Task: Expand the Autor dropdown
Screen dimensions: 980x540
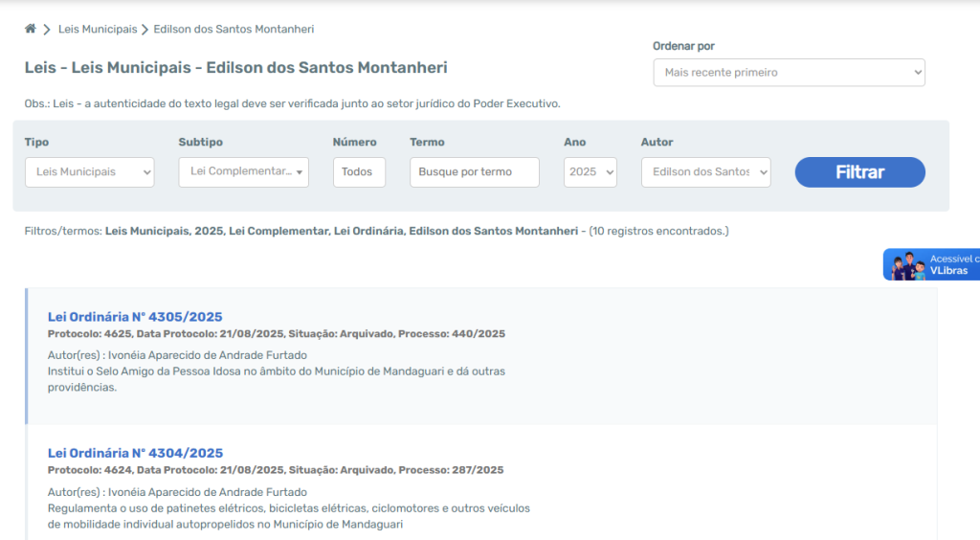Action: (705, 172)
